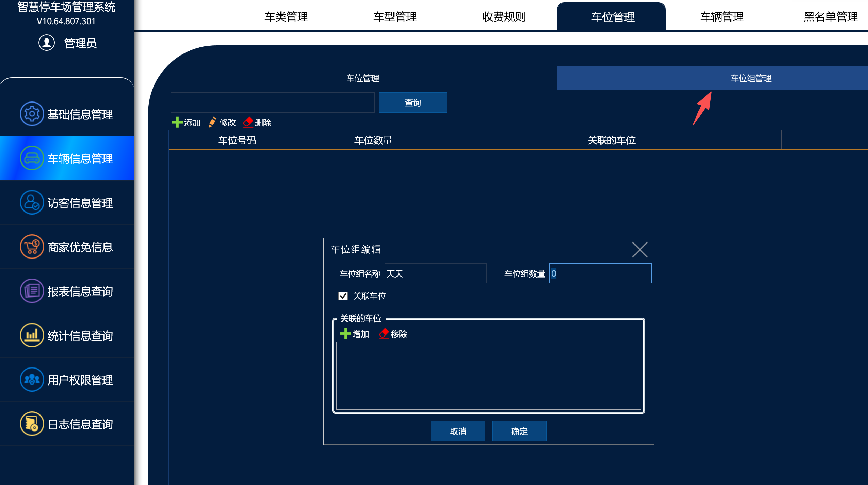Image resolution: width=868 pixels, height=485 pixels.
Task: Click the green plus 增加 icon in dialog
Action: 345,334
